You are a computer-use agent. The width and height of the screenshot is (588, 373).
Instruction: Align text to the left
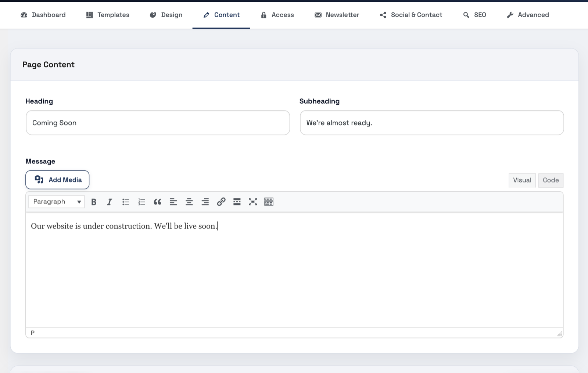tap(173, 202)
